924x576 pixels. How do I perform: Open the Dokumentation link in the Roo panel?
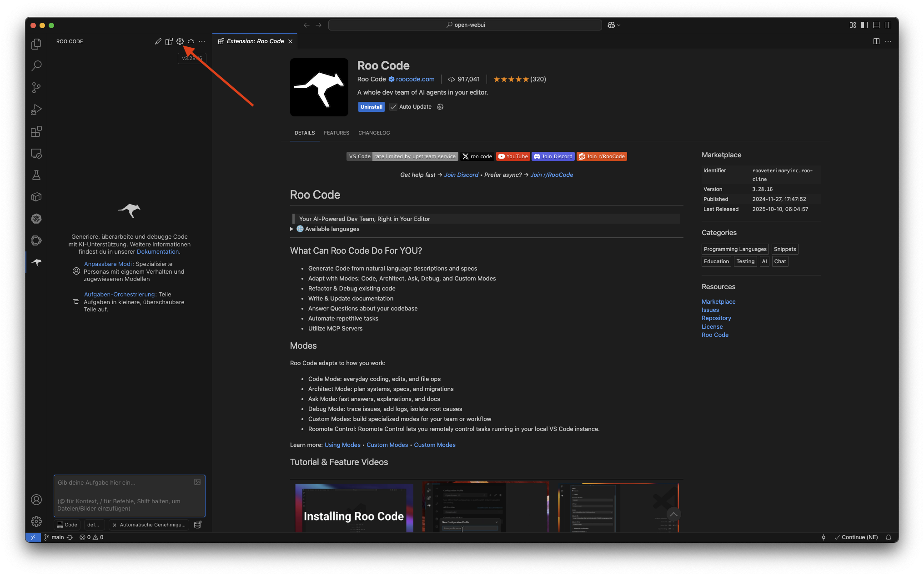[158, 252]
